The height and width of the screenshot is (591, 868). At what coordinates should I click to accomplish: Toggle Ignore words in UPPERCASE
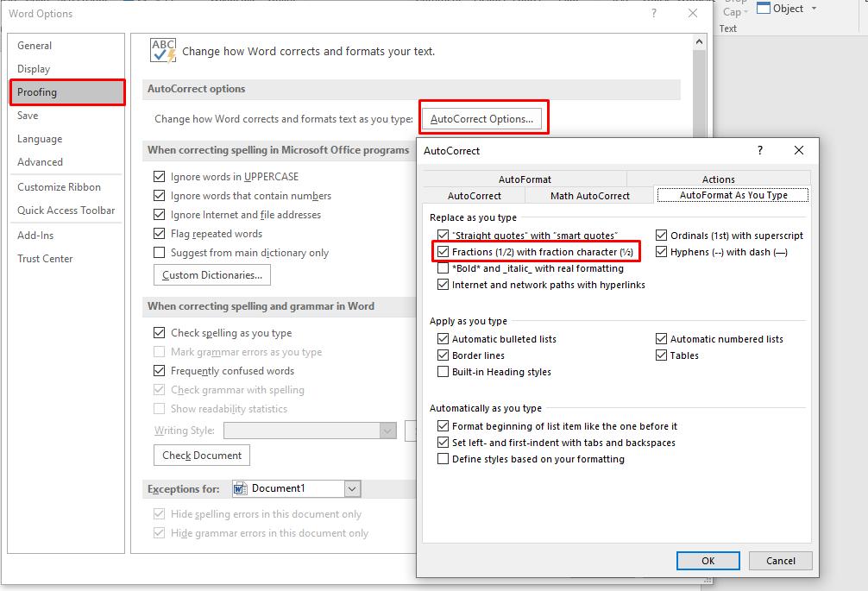(160, 177)
